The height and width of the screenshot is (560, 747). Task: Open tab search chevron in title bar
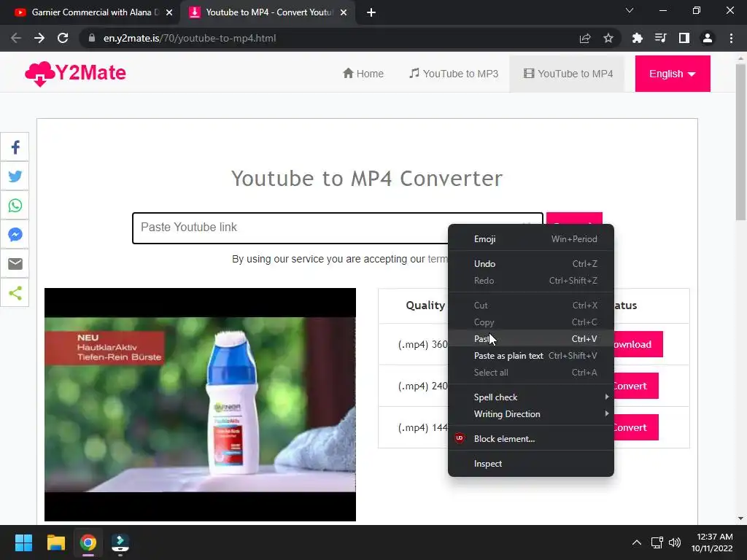[630, 10]
